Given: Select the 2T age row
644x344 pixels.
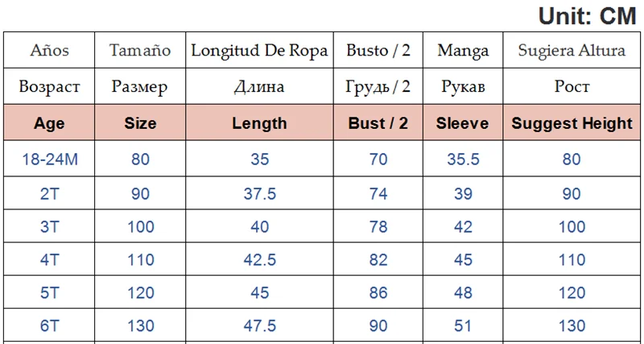Looking at the screenshot, I should pyautogui.click(x=49, y=194).
